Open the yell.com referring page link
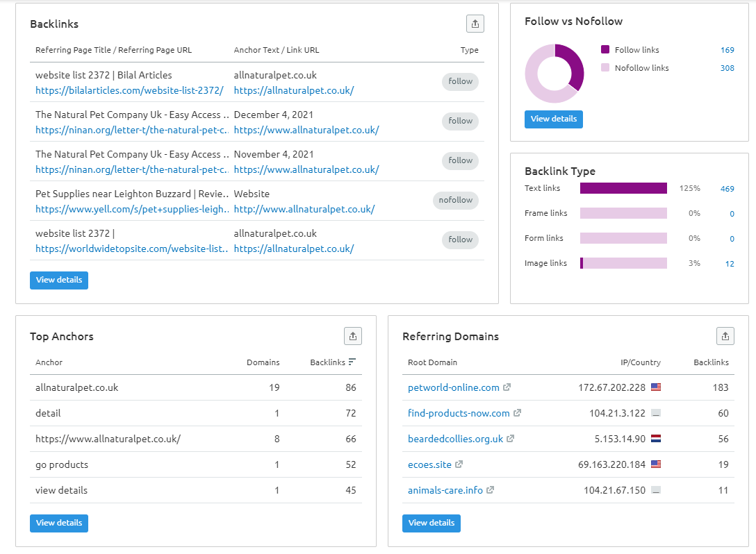The image size is (756, 554). click(x=132, y=210)
